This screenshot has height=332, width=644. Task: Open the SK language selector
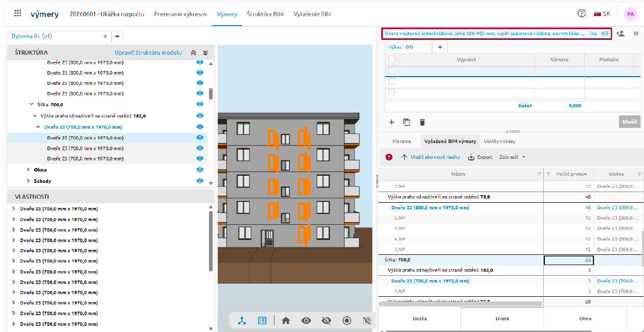point(602,14)
